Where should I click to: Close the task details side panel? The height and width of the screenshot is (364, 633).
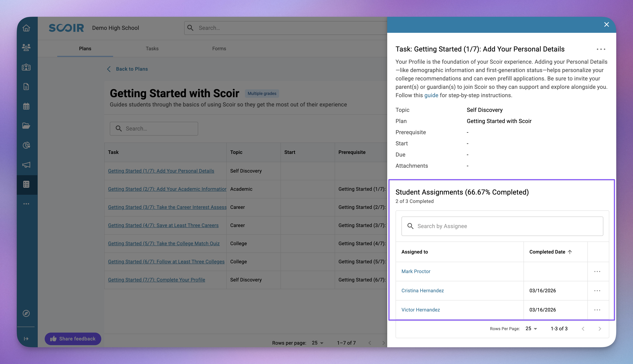(x=606, y=24)
